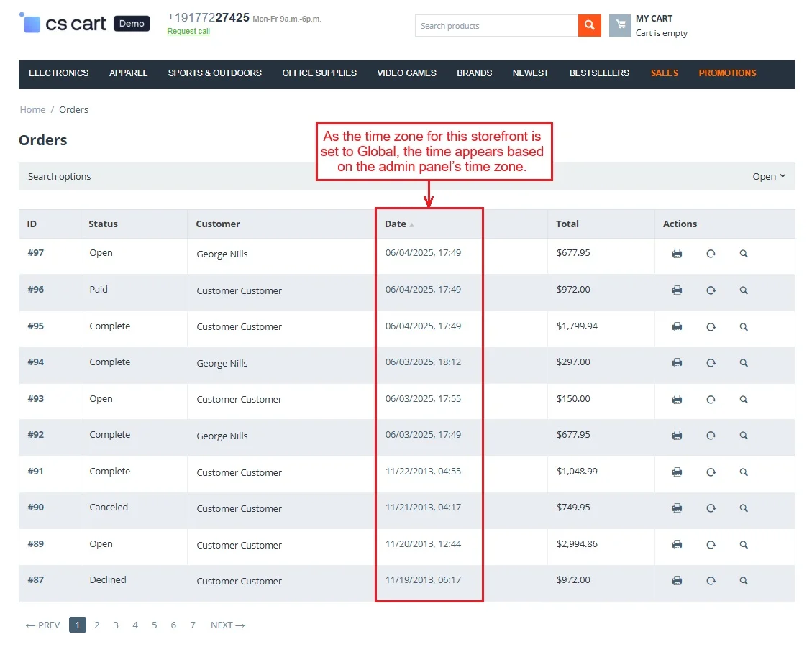Viewport: 812px width, 647px height.
Task: Sort orders by the Date column
Action: pyautogui.click(x=396, y=224)
